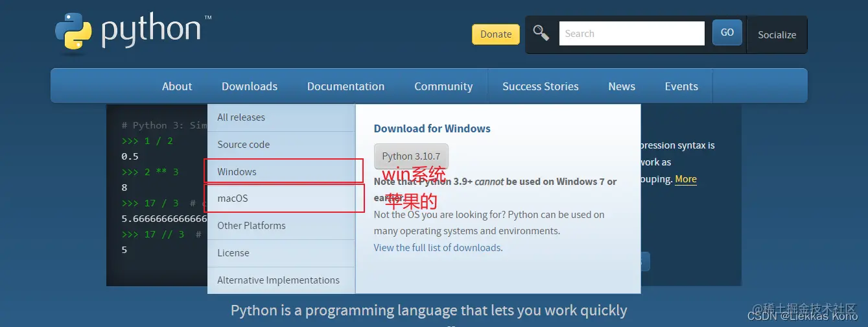Open the Socialize menu
868x327 pixels.
(777, 34)
